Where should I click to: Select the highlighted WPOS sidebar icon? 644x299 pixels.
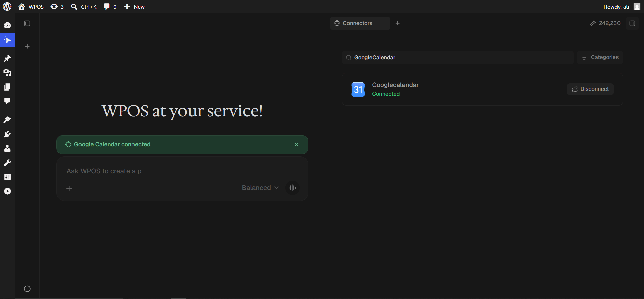[7, 40]
